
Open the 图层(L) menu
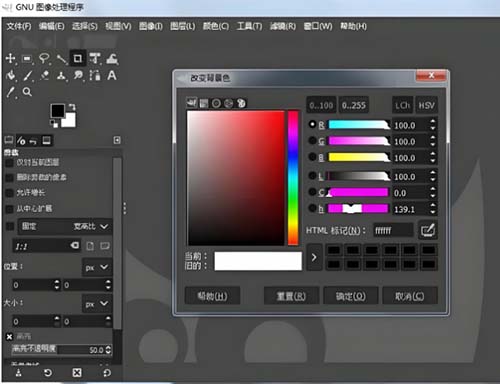[183, 26]
